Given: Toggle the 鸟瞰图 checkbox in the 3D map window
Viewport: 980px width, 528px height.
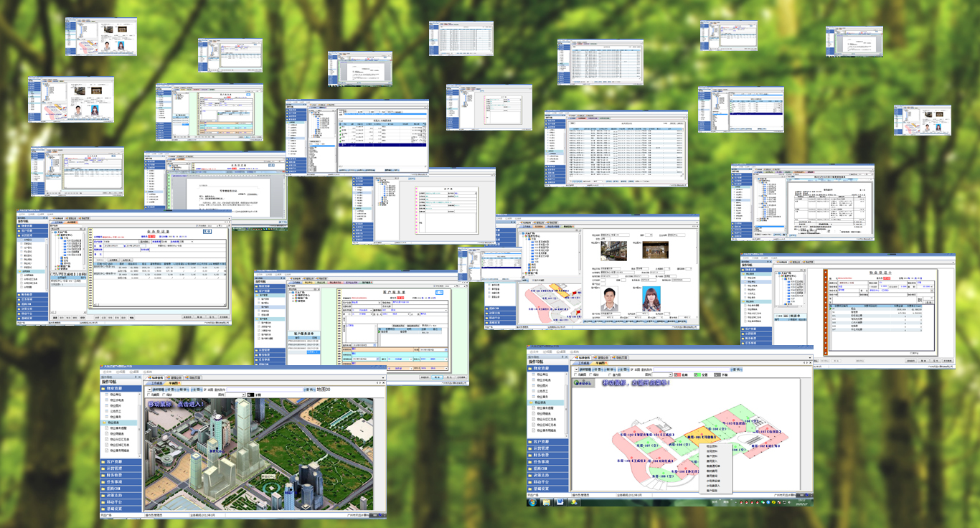Looking at the screenshot, I should coord(150,395).
